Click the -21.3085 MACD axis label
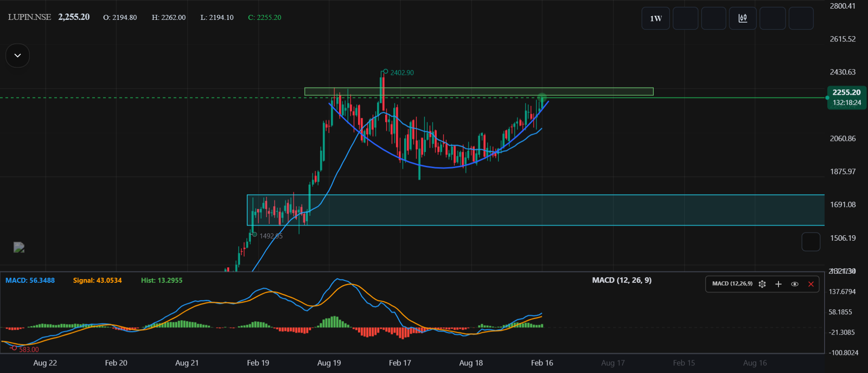The image size is (868, 373). point(841,332)
